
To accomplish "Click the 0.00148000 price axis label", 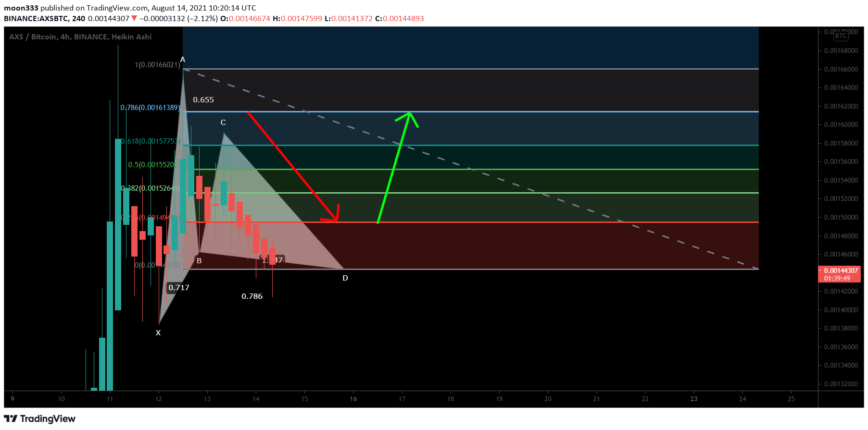I will coord(841,236).
